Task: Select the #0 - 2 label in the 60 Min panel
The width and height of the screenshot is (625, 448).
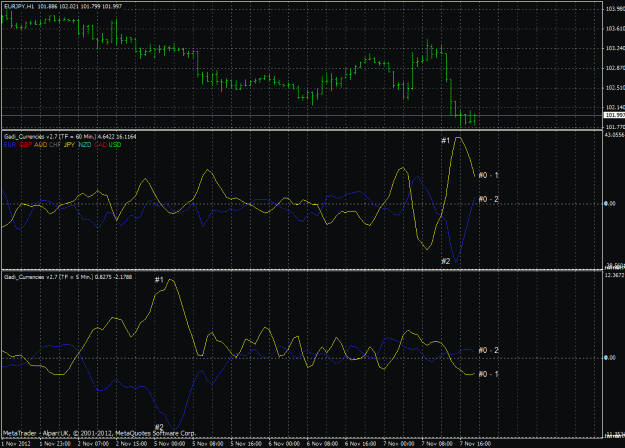Action: (x=488, y=199)
